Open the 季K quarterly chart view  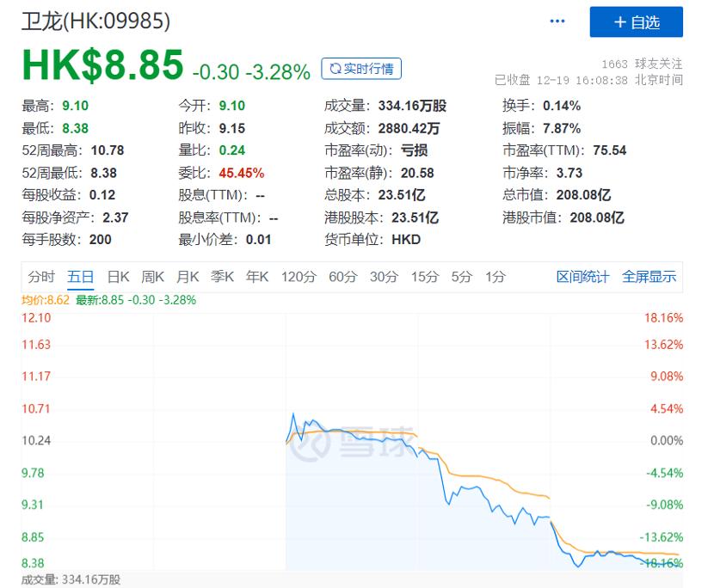click(x=224, y=277)
